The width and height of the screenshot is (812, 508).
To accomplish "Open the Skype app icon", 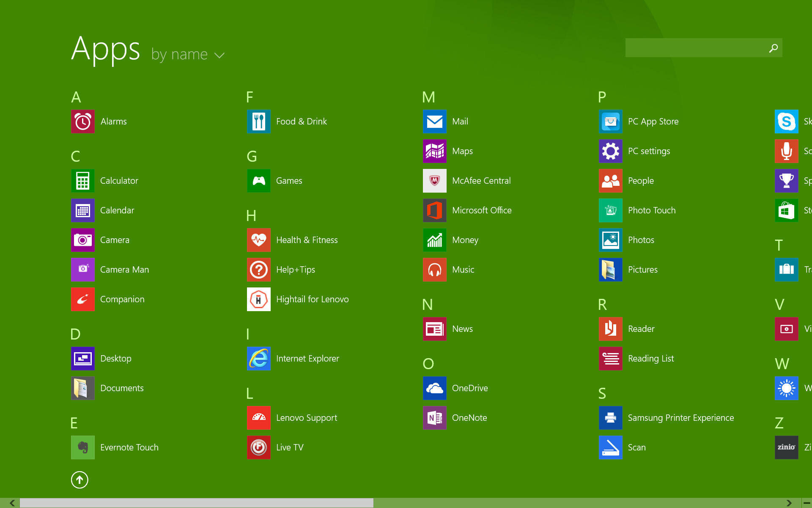I will tap(786, 121).
